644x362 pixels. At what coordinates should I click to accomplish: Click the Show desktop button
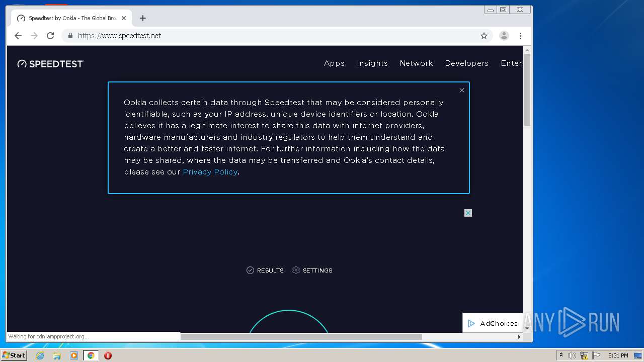point(639,355)
